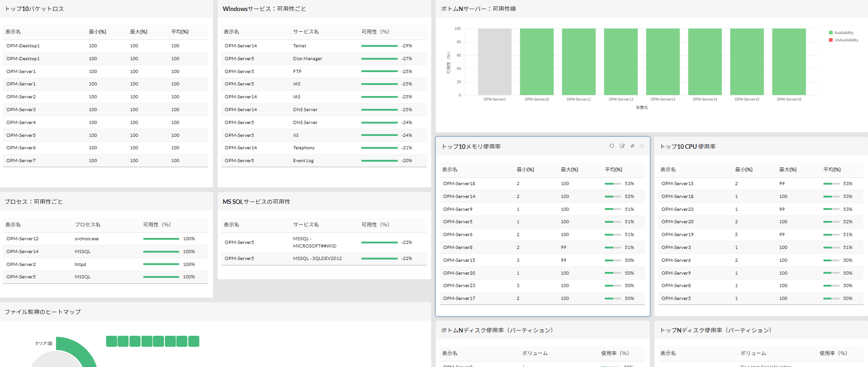Screen dimensions: 868x367
Task: Sort packet loss table by 平均(%) column
Action: pyautogui.click(x=180, y=32)
